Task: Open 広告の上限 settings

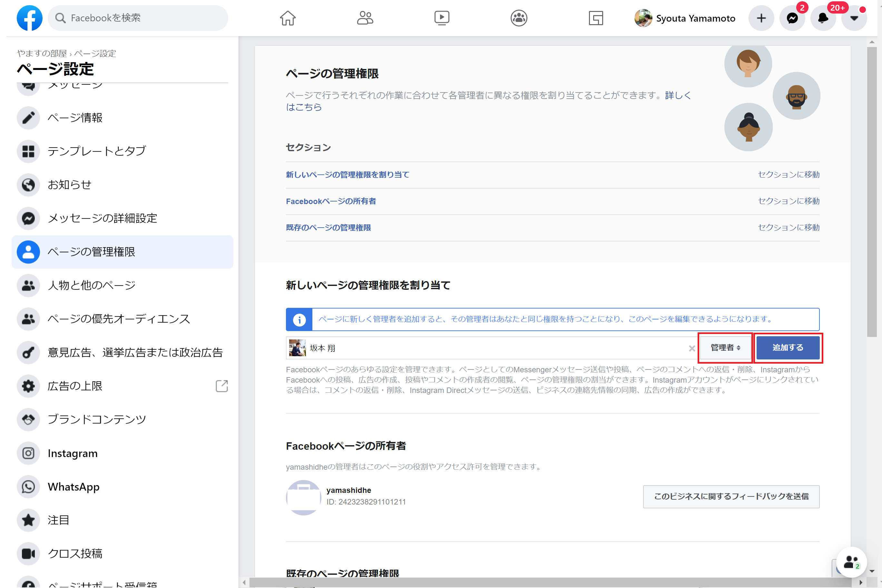Action: pyautogui.click(x=122, y=386)
